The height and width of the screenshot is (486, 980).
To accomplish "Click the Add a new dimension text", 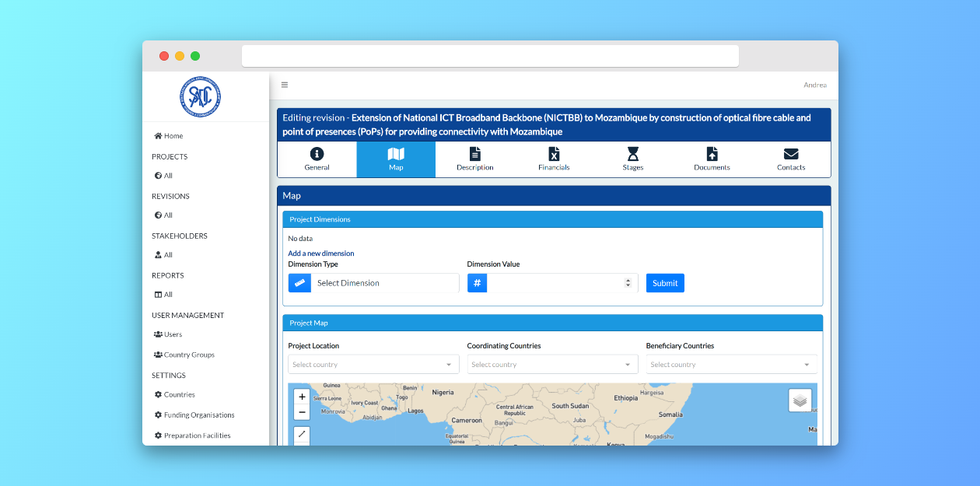I will click(321, 253).
